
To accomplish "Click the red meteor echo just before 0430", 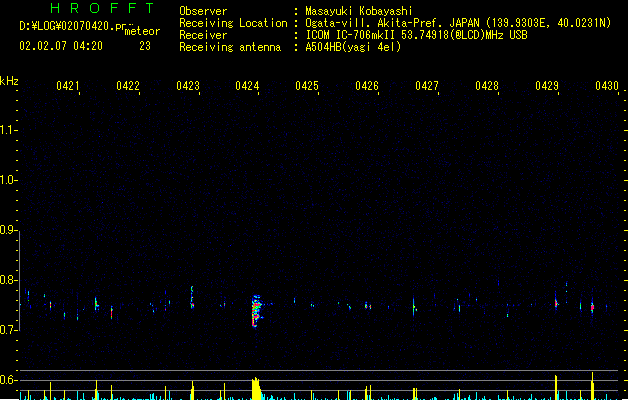I will pyautogui.click(x=592, y=307).
